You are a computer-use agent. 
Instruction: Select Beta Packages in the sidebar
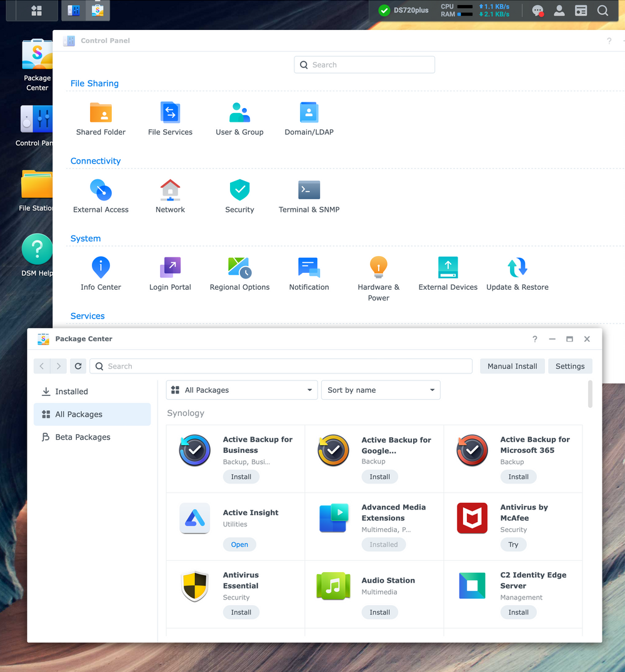pos(92,437)
